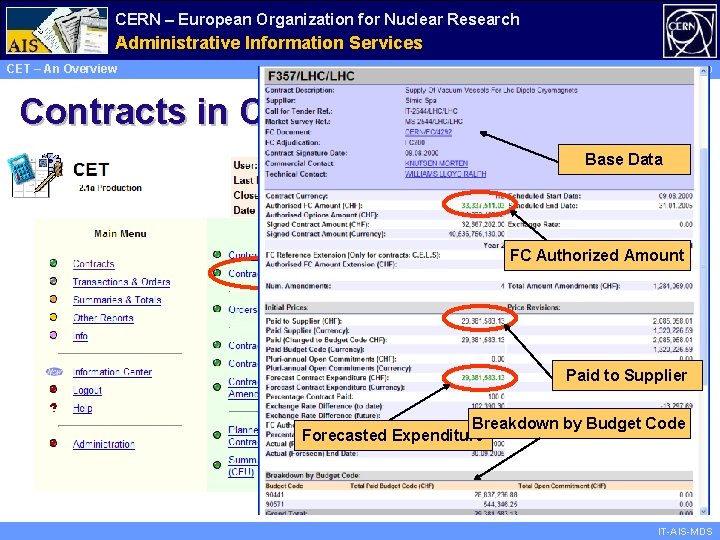
Task: Open Commercial Contact KNUTSEN MORTEN link
Action: pyautogui.click(x=436, y=163)
